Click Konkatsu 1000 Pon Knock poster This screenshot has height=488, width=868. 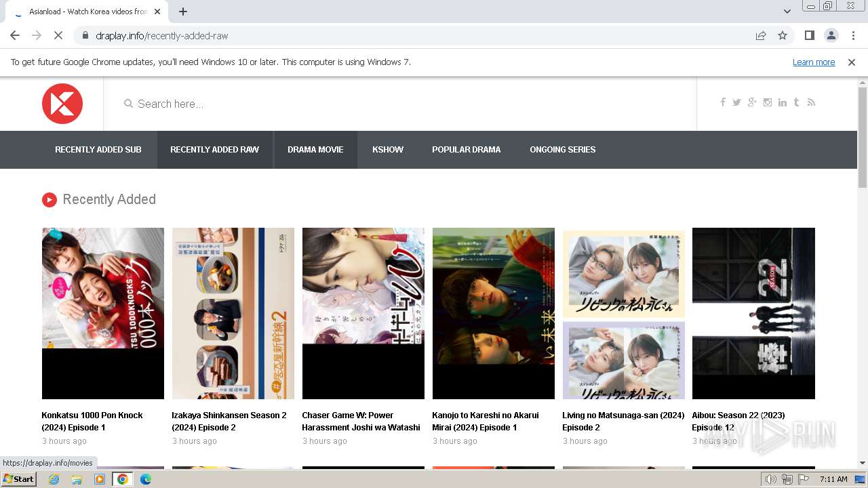click(x=103, y=313)
